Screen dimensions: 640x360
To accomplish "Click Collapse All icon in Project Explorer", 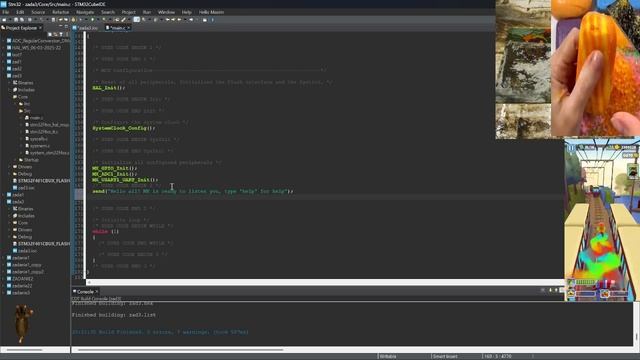I will 50,34.
